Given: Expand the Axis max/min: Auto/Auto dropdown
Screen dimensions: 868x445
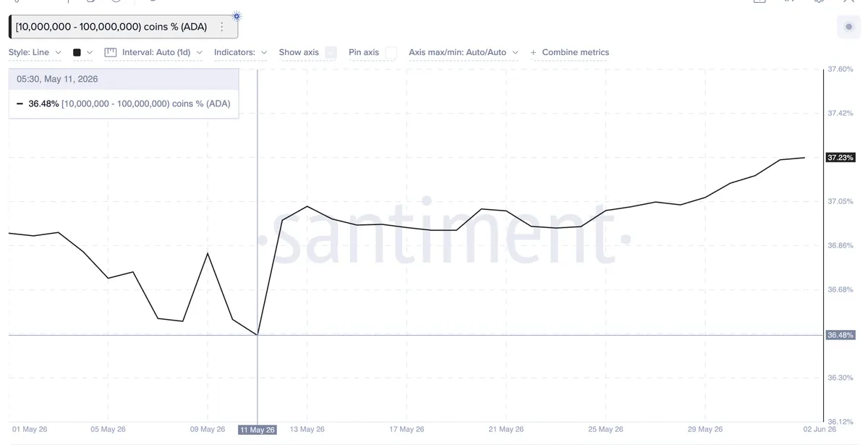Looking at the screenshot, I should [463, 52].
